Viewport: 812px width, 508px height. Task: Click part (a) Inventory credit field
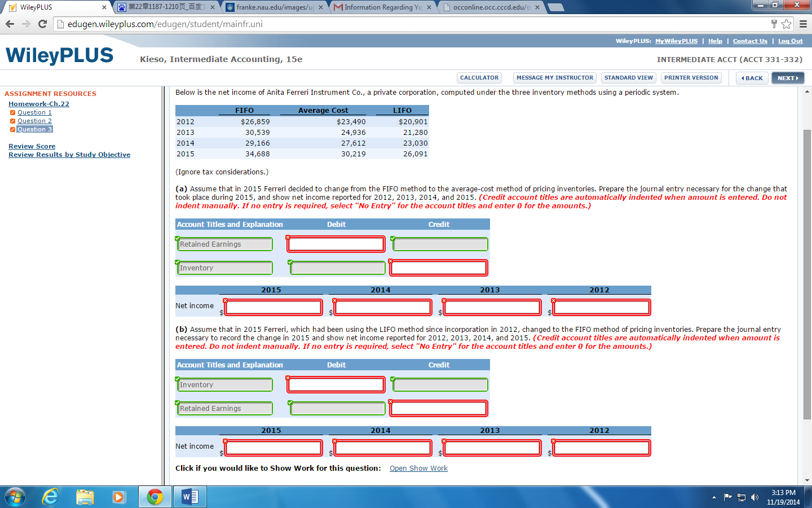click(439, 268)
